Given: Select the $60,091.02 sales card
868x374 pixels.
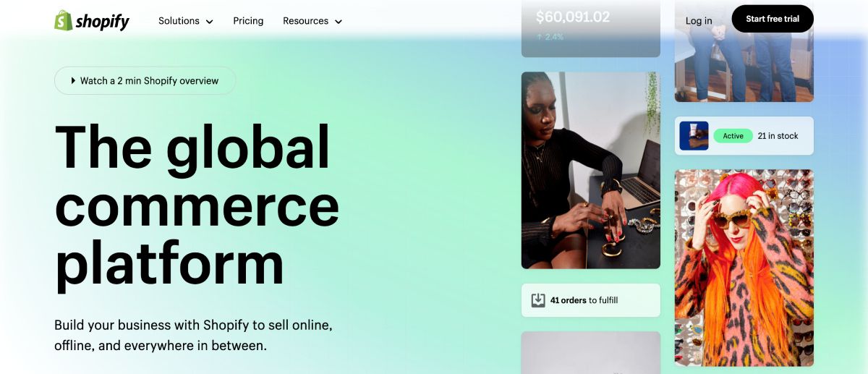Looking at the screenshot, I should 591,28.
